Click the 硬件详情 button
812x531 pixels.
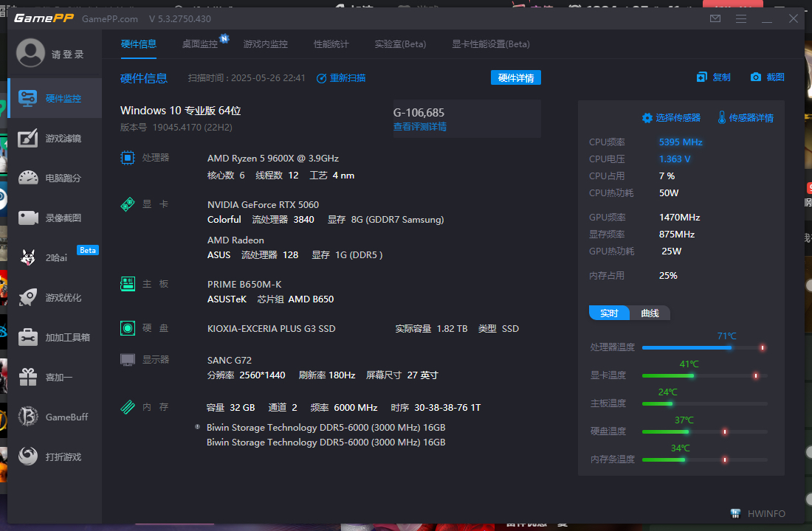(516, 77)
